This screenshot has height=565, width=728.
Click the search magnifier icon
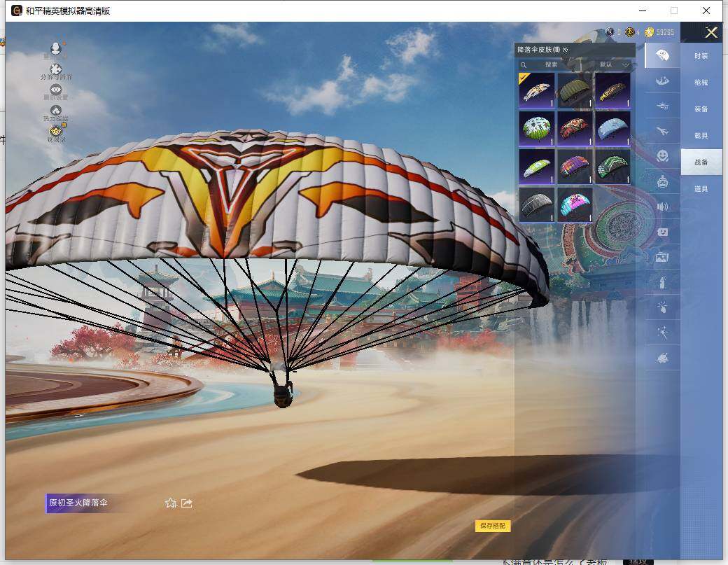point(524,65)
